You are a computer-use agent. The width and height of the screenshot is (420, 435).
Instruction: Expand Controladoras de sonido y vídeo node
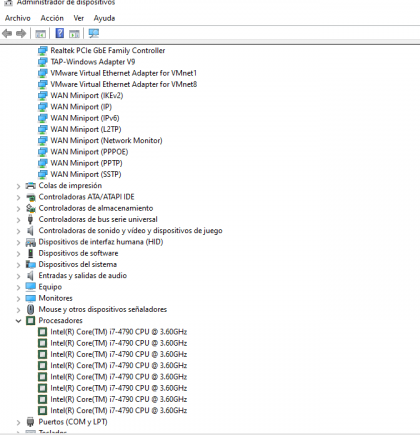click(x=18, y=231)
